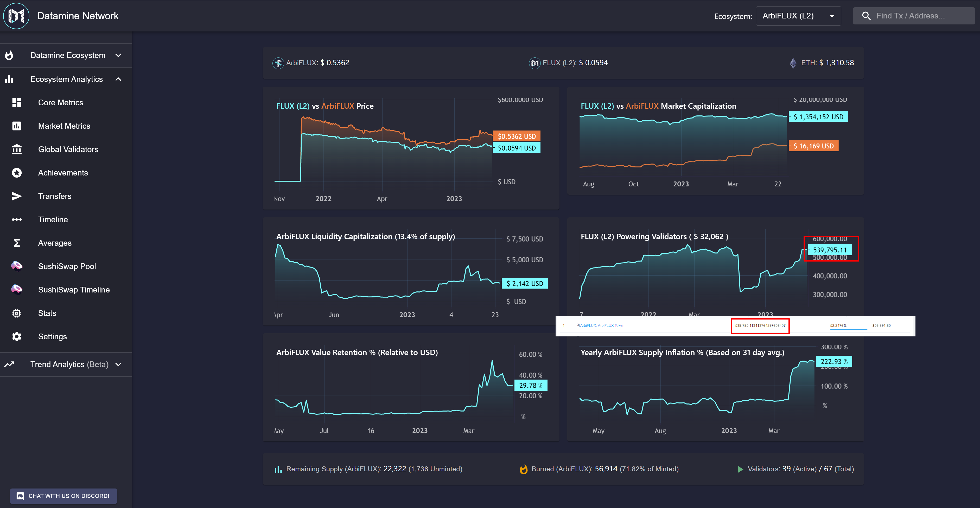Open Core Metrics page

coord(66,103)
